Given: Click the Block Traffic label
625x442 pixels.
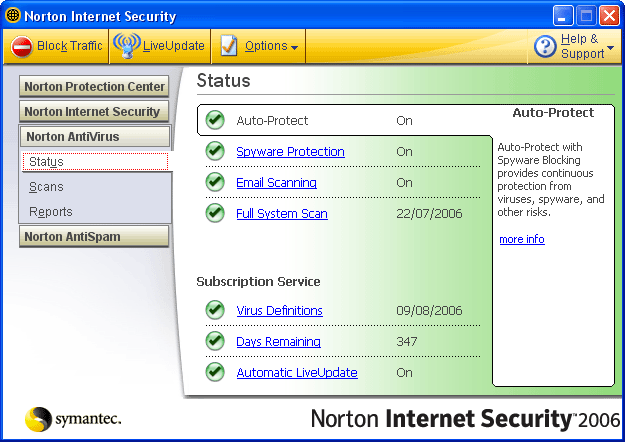Looking at the screenshot, I should 69,46.
